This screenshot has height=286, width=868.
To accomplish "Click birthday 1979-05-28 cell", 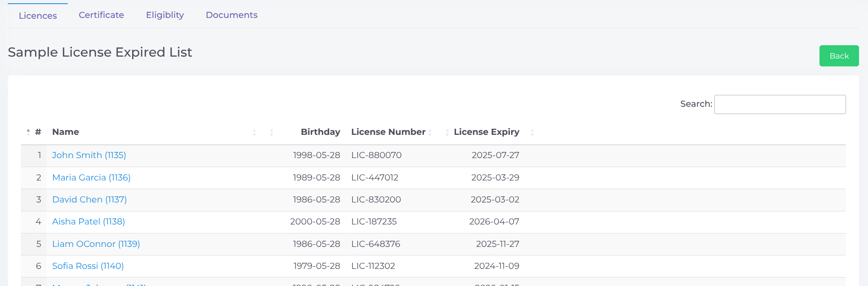I will (x=317, y=266).
